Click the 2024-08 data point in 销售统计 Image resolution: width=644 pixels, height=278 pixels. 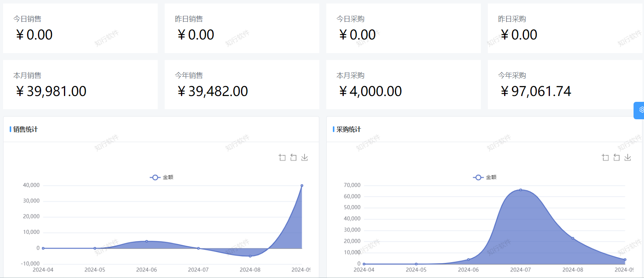[x=250, y=256]
